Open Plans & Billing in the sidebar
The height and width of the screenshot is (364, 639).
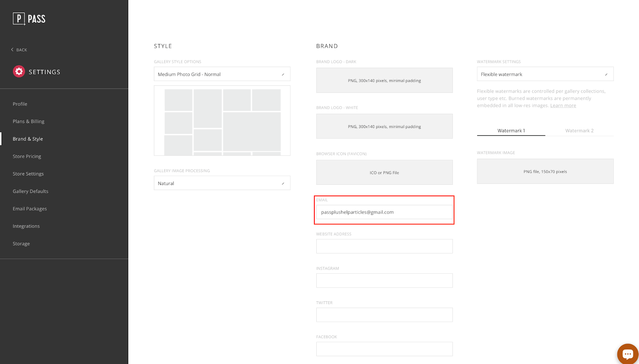coord(28,121)
